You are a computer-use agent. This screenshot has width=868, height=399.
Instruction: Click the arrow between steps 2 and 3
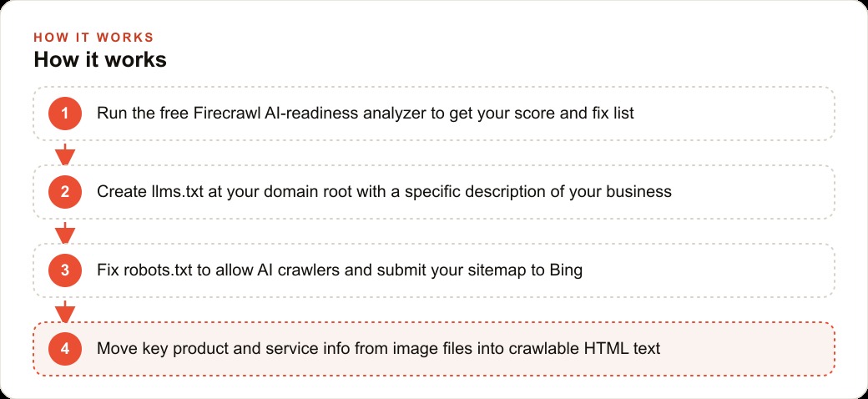coord(65,232)
